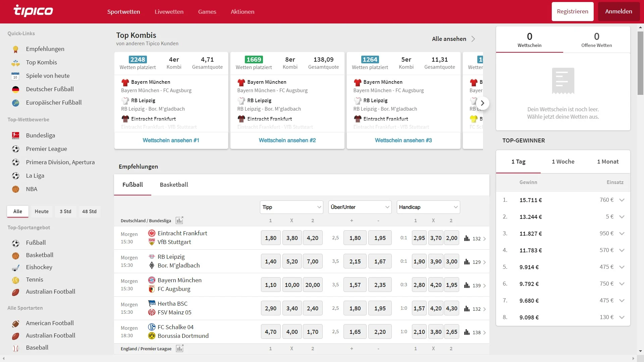The width and height of the screenshot is (644, 362).
Task: Toggle odds 1,80 for Eintracht Frankfurt win
Action: (x=271, y=238)
